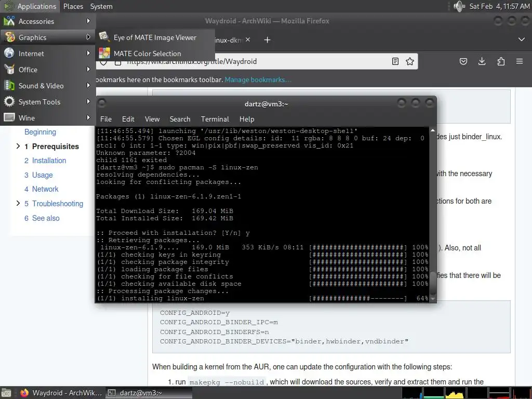The width and height of the screenshot is (532, 399).
Task: Click the volume speaker icon in panel
Action: click(459, 6)
